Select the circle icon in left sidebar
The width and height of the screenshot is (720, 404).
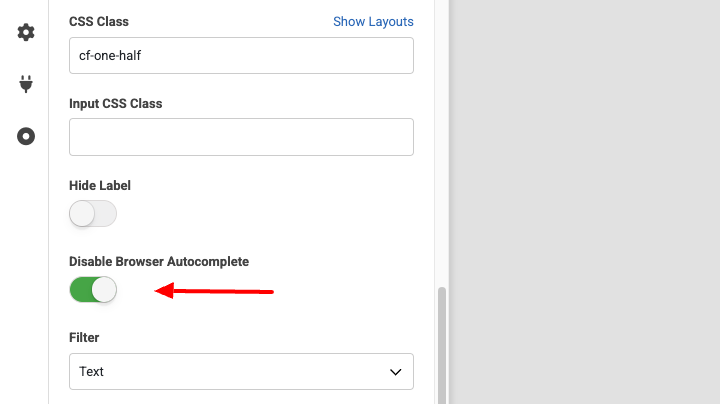coord(26,136)
